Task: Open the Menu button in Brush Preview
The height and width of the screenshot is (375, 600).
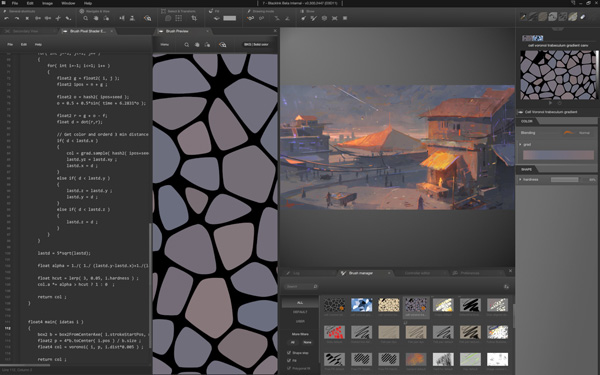Action: [x=165, y=44]
